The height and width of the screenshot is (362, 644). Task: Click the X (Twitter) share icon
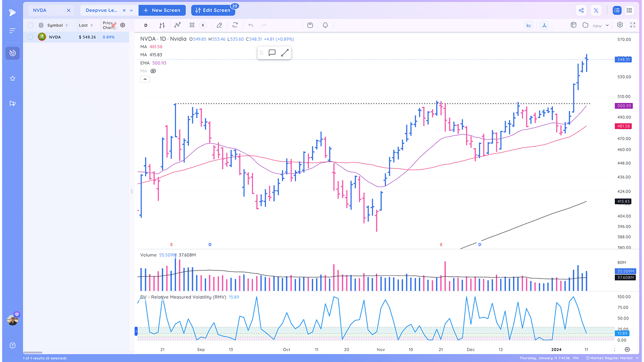(596, 10)
